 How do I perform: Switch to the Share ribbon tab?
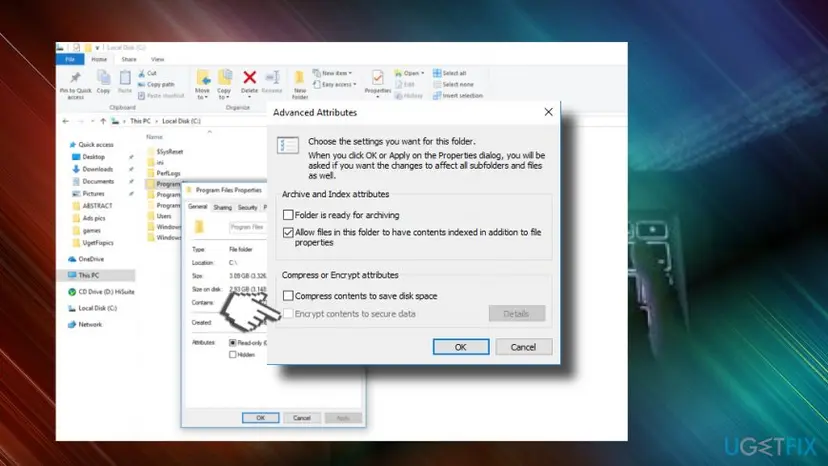point(129,59)
